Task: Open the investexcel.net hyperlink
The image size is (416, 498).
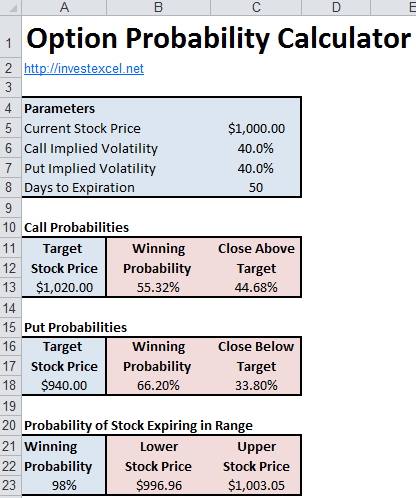Action: point(84,69)
